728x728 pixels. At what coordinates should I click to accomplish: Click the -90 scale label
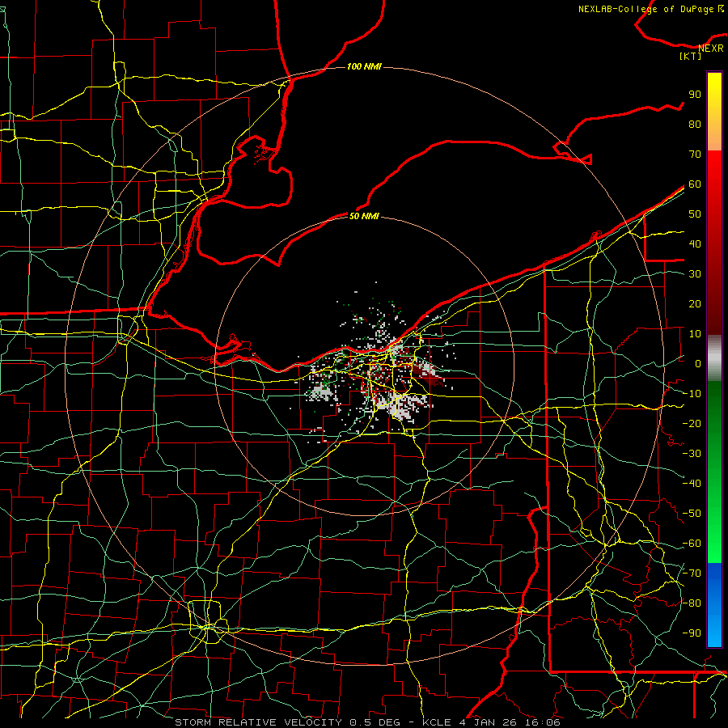pos(692,633)
